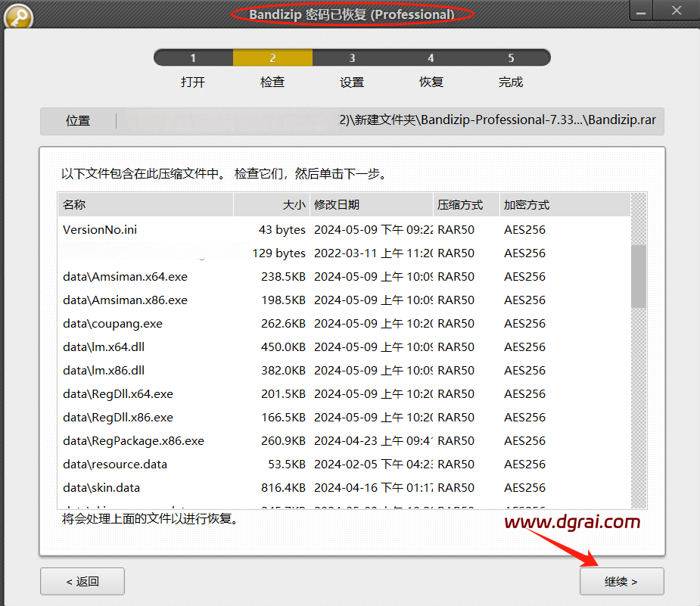Click the 2022-03-11 modified date cell
The image size is (700, 606).
click(x=374, y=253)
